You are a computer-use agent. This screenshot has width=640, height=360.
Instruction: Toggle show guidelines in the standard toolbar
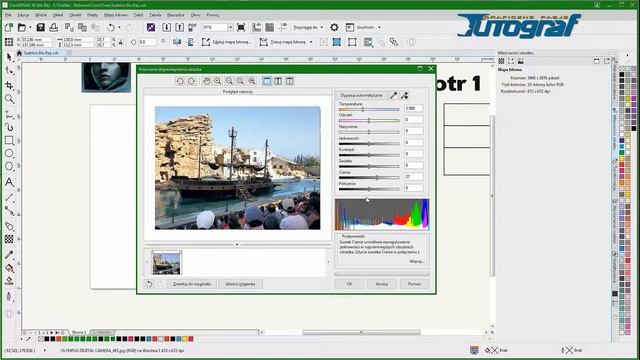[x=283, y=27]
